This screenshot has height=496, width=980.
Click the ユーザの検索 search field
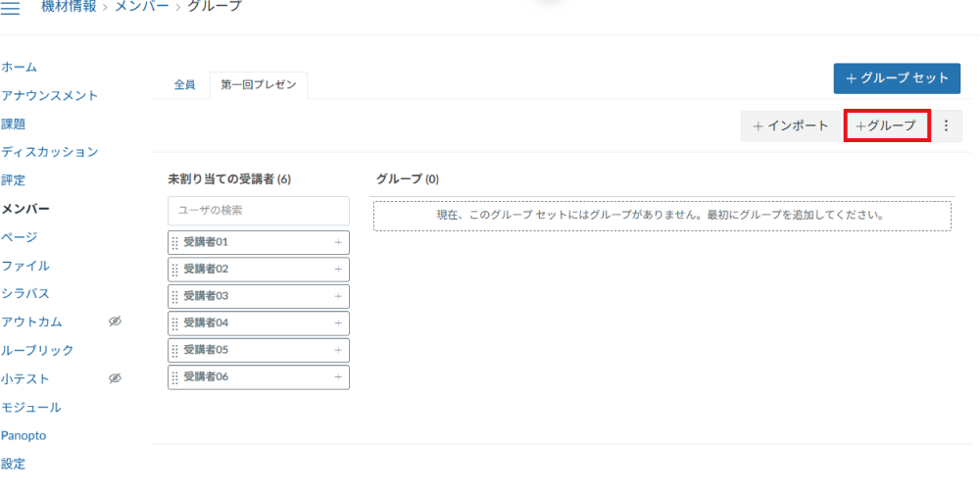click(259, 210)
